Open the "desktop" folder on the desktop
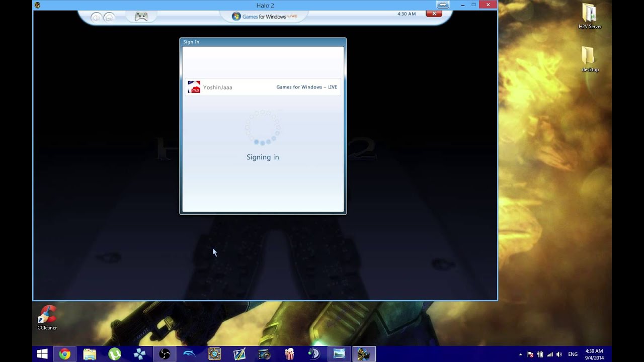Screen dimensions: 644x362 coord(590,59)
